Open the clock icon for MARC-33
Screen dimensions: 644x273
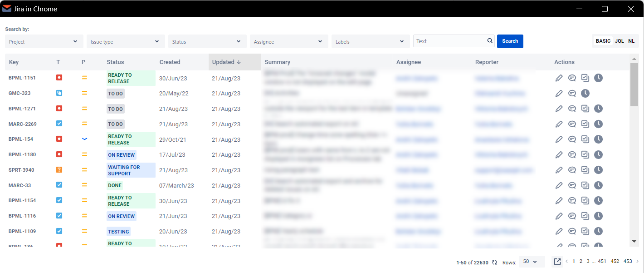tap(599, 185)
